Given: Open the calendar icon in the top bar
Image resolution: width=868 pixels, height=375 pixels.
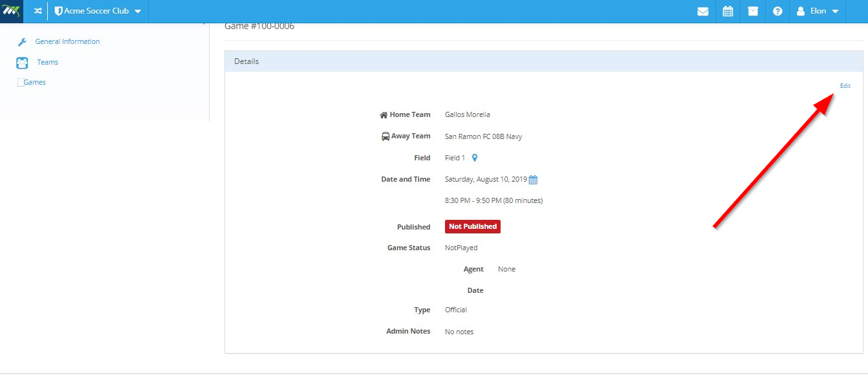Looking at the screenshot, I should pyautogui.click(x=728, y=11).
